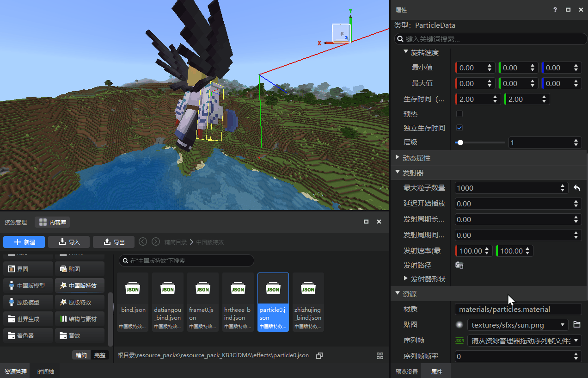The height and width of the screenshot is (378, 588).
Task: Click the sun texture preview thumbnail
Action: click(x=459, y=325)
